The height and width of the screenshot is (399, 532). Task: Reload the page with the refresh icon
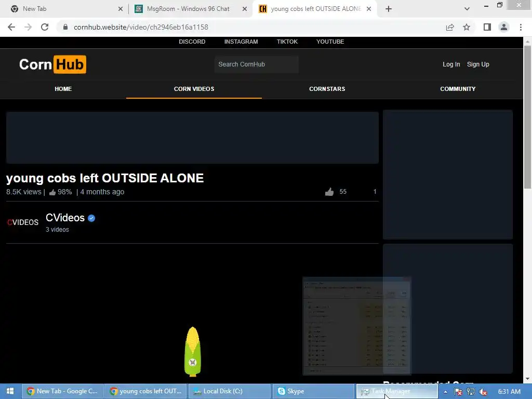click(45, 27)
